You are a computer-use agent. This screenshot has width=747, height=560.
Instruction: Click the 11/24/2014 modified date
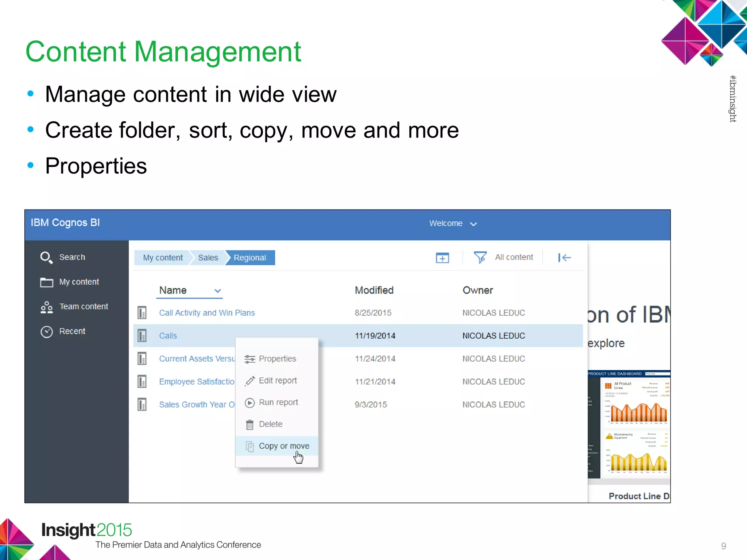tap(375, 359)
